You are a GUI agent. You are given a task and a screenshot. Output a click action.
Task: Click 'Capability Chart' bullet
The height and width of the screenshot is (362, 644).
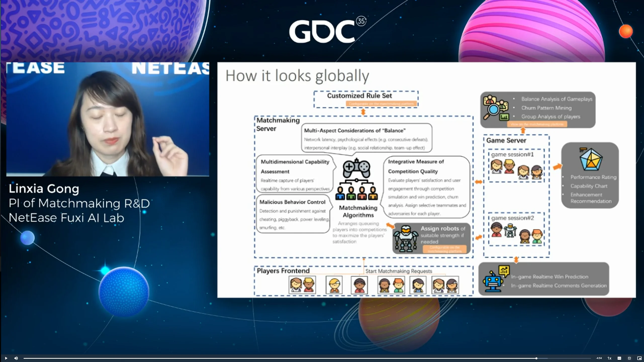tap(589, 186)
